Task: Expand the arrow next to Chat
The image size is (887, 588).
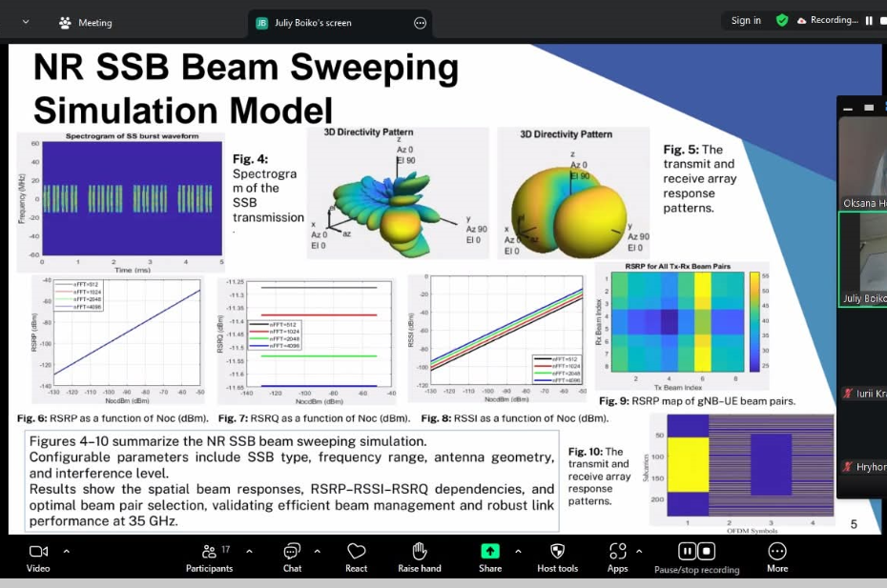Action: (317, 551)
